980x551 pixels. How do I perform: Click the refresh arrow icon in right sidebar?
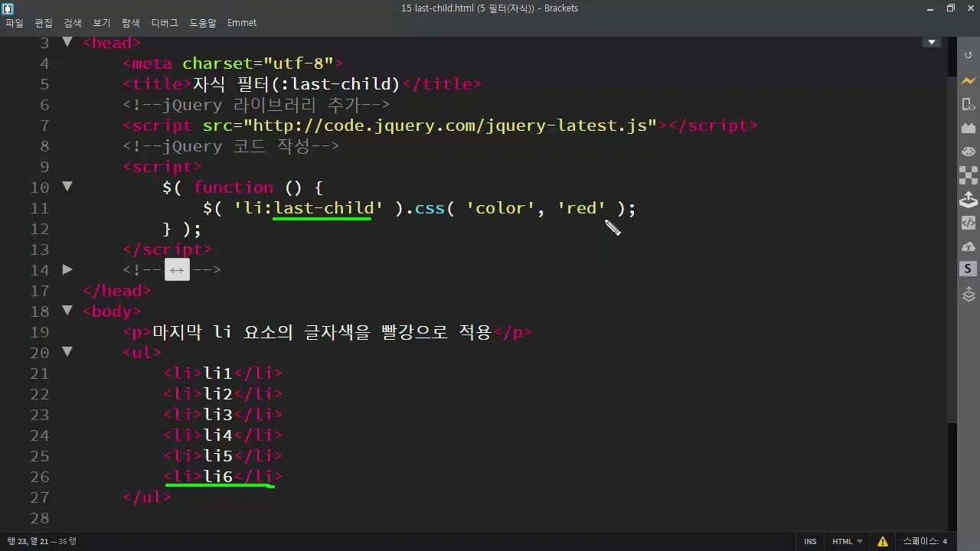tap(969, 56)
